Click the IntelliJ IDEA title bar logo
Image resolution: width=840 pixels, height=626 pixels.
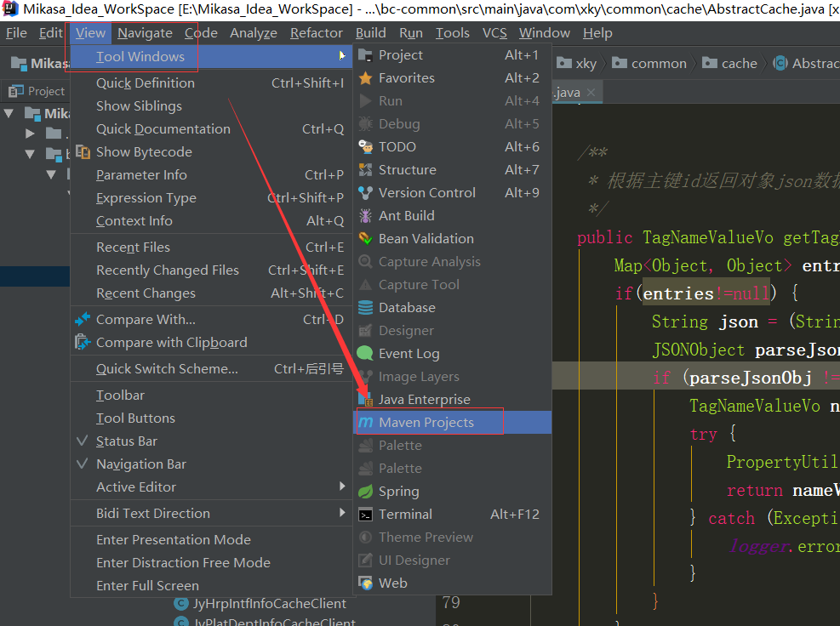[11, 9]
